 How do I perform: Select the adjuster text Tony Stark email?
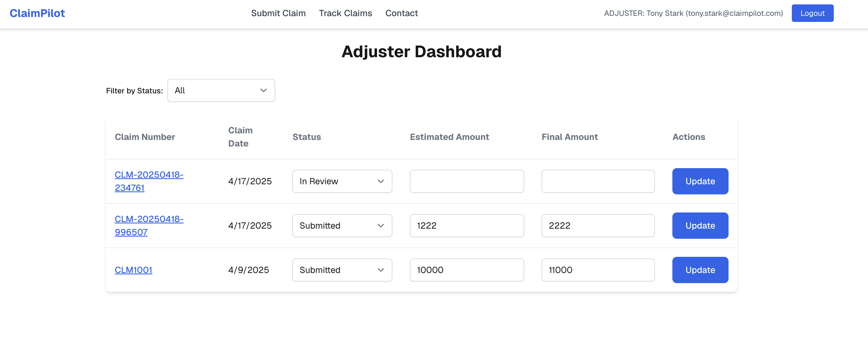coord(693,13)
